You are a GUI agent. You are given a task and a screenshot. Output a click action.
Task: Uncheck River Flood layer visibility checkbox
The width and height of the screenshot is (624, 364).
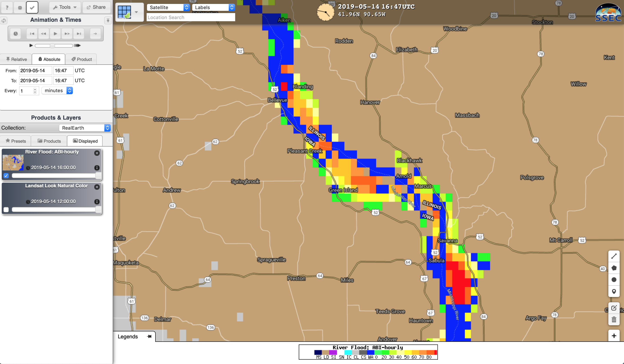6,175
